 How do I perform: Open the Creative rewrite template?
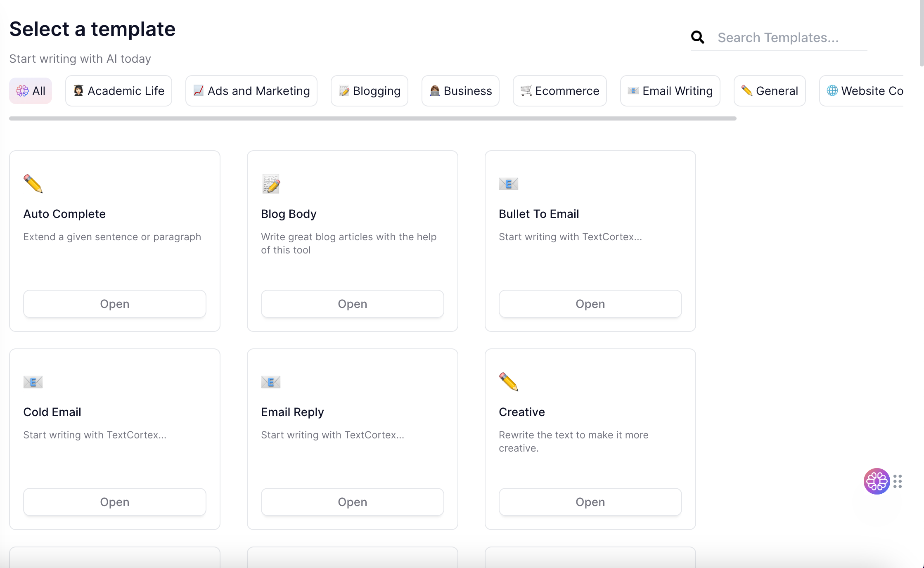coord(590,502)
